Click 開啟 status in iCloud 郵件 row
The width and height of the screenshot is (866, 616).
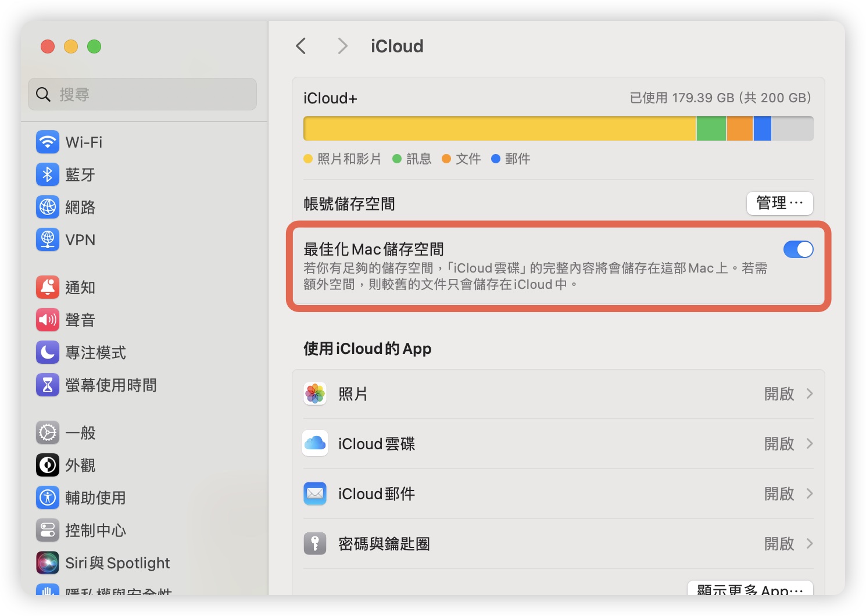click(x=779, y=494)
